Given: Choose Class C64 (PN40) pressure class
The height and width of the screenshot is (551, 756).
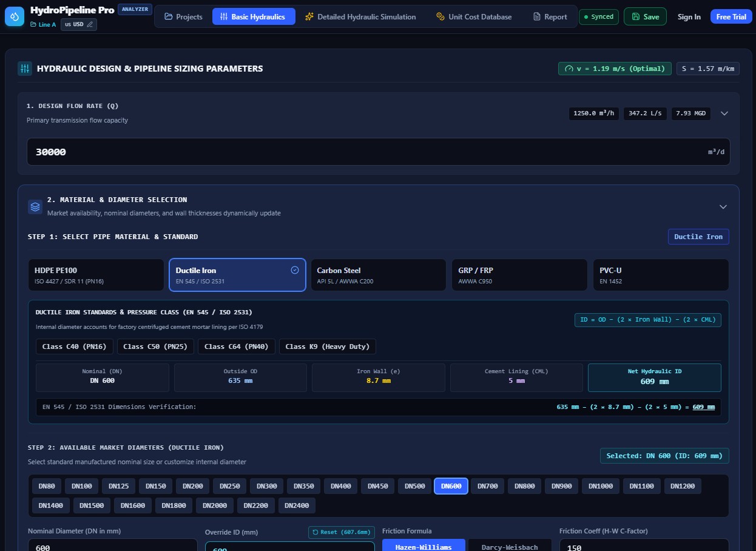Looking at the screenshot, I should coord(237,346).
